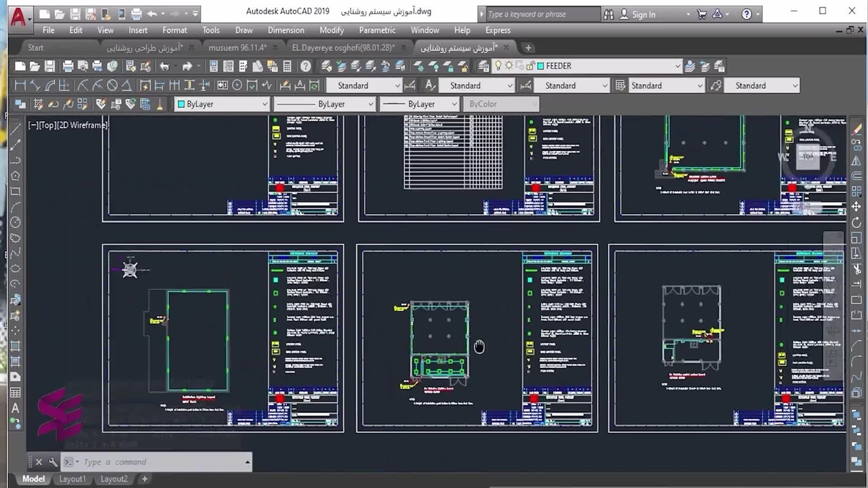
Task: Toggle the FEEDER layer lightbulb on/off
Action: 498,66
